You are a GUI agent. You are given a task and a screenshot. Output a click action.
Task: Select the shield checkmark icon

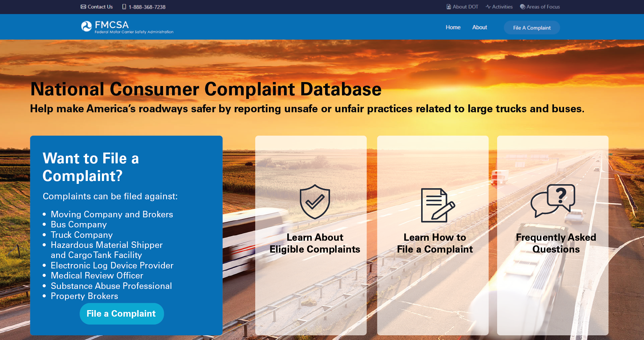click(x=315, y=202)
